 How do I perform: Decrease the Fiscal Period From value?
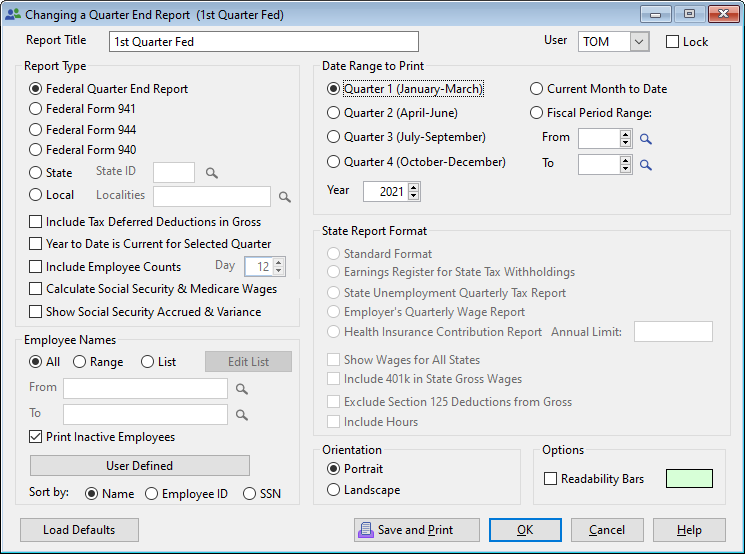pyautogui.click(x=626, y=143)
